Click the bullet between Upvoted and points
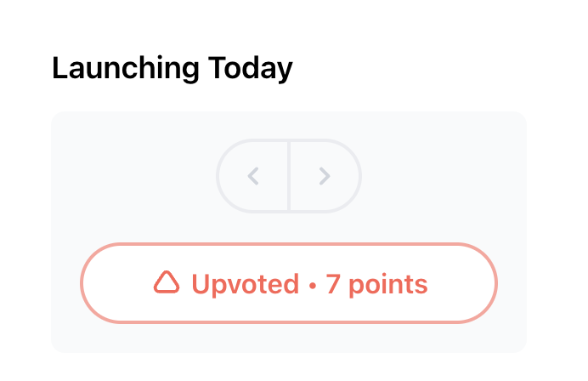The height and width of the screenshot is (381, 588). (313, 285)
